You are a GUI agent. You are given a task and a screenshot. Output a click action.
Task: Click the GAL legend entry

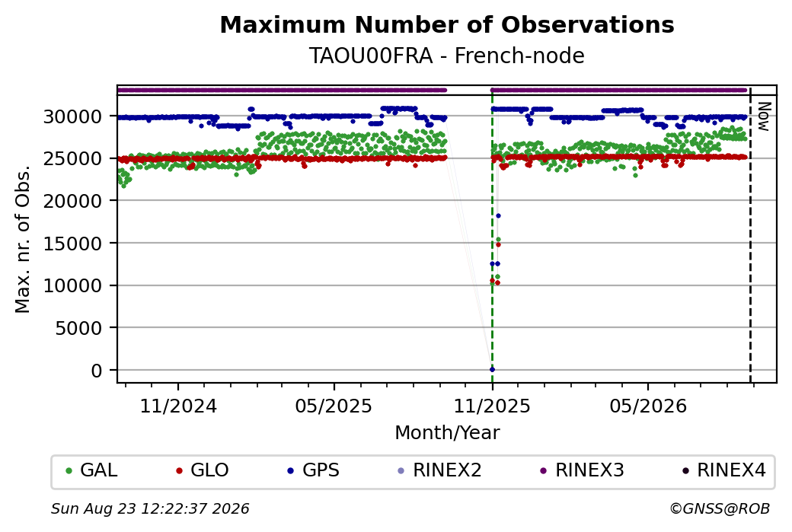(x=92, y=470)
